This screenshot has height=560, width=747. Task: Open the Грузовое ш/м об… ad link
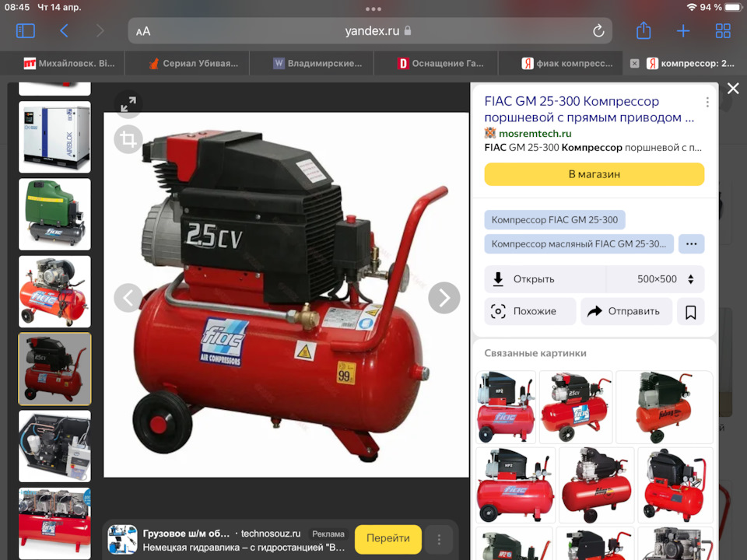click(x=186, y=534)
